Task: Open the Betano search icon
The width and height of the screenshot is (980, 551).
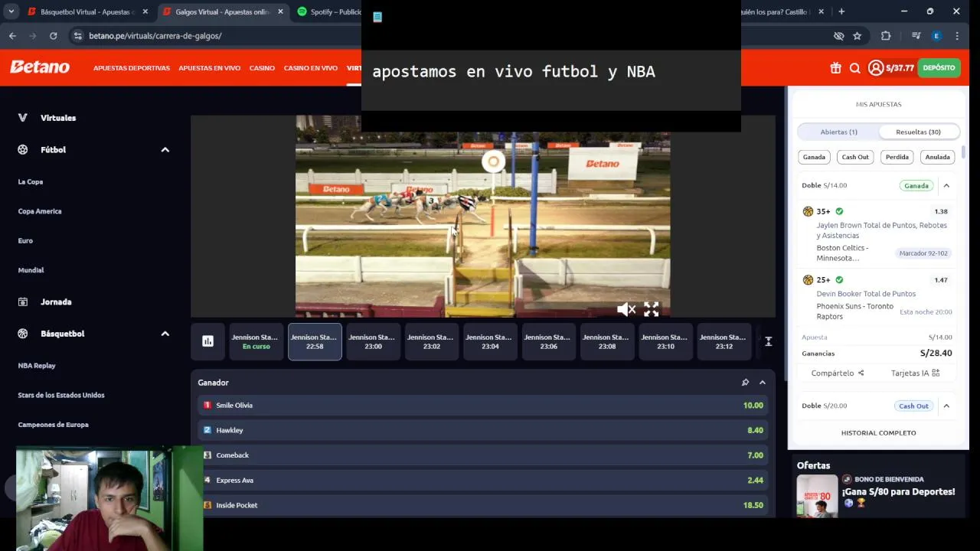Action: pyautogui.click(x=855, y=68)
